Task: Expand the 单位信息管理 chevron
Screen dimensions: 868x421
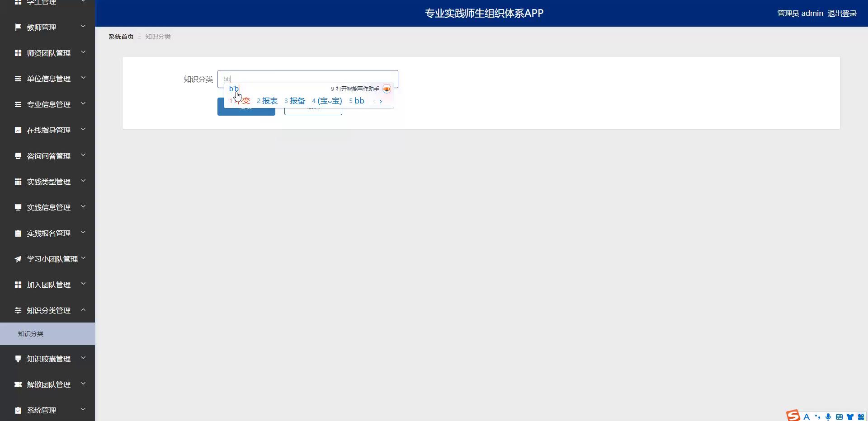Action: click(x=83, y=78)
